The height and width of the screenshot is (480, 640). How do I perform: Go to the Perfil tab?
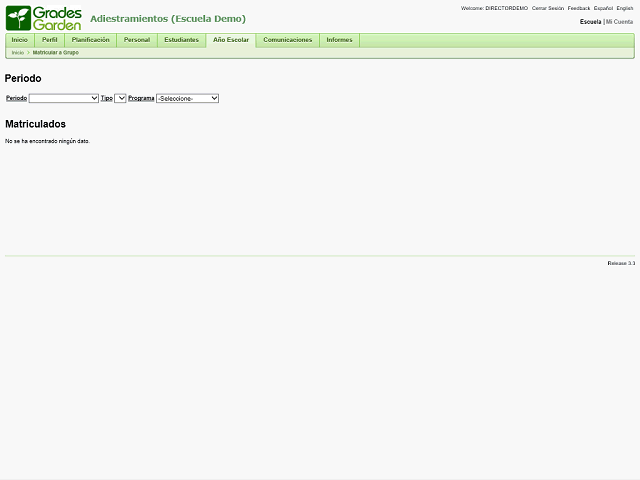point(50,40)
